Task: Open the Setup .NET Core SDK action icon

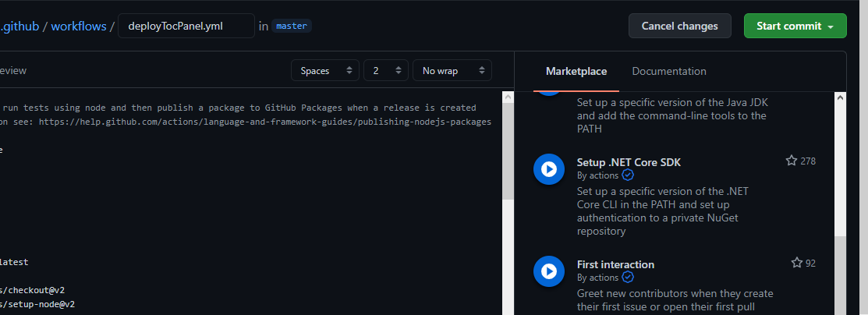Action: coord(548,169)
